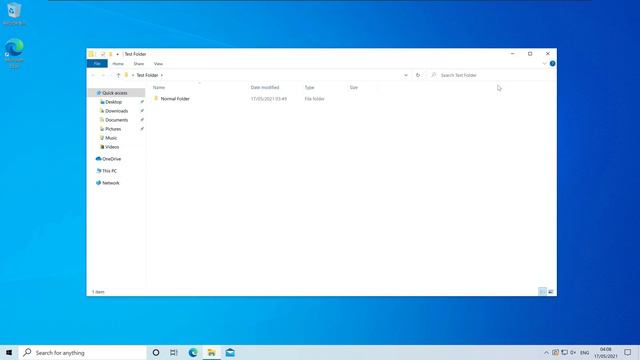The image size is (640, 360).
Task: Open Desktop in the navigation pane
Action: [x=113, y=102]
